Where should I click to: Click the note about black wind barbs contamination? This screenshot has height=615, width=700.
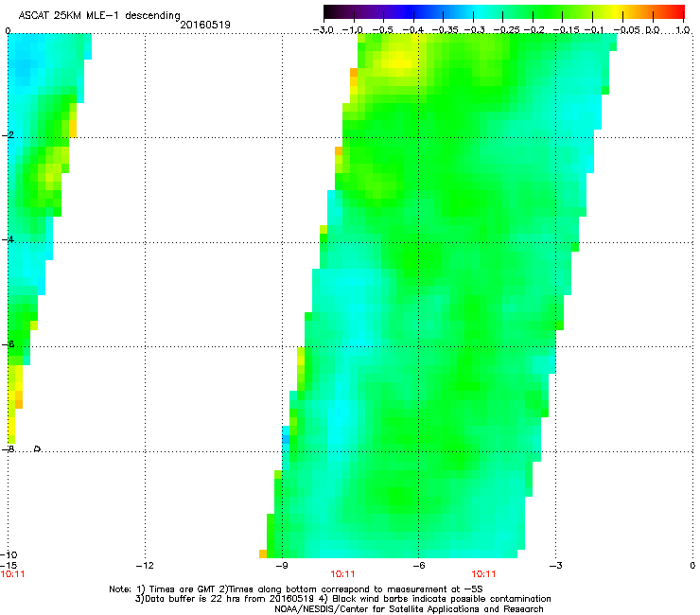pyautogui.click(x=442, y=599)
